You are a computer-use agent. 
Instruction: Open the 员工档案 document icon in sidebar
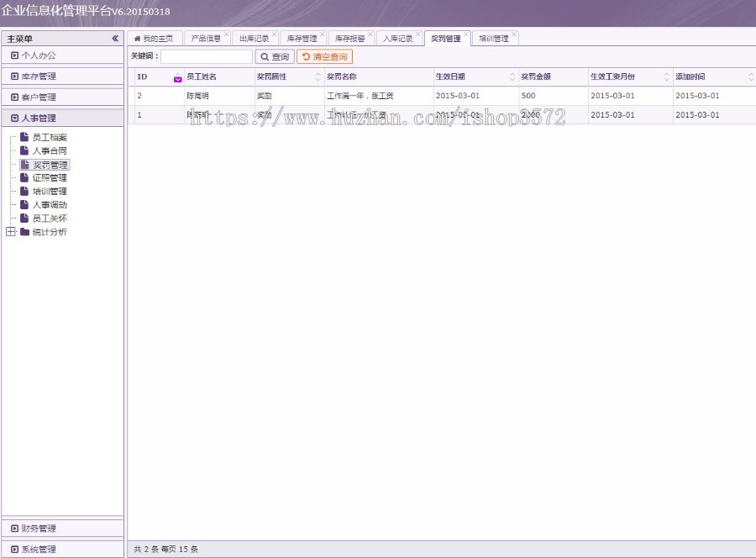[x=24, y=136]
